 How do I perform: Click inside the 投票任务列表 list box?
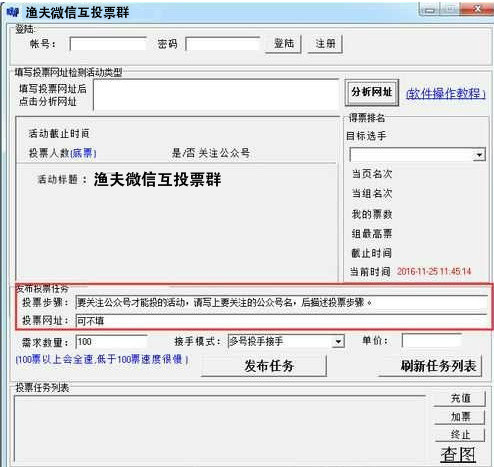[x=220, y=429]
